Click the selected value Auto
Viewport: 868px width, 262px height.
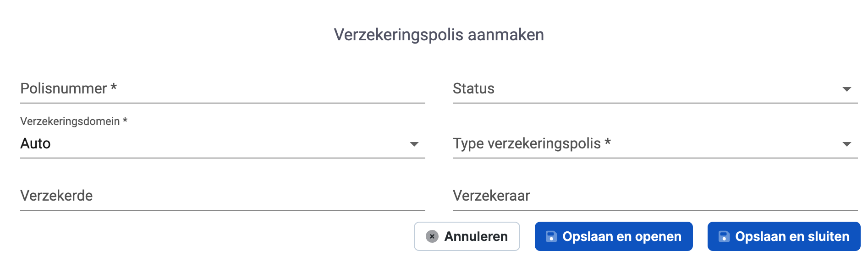point(36,144)
